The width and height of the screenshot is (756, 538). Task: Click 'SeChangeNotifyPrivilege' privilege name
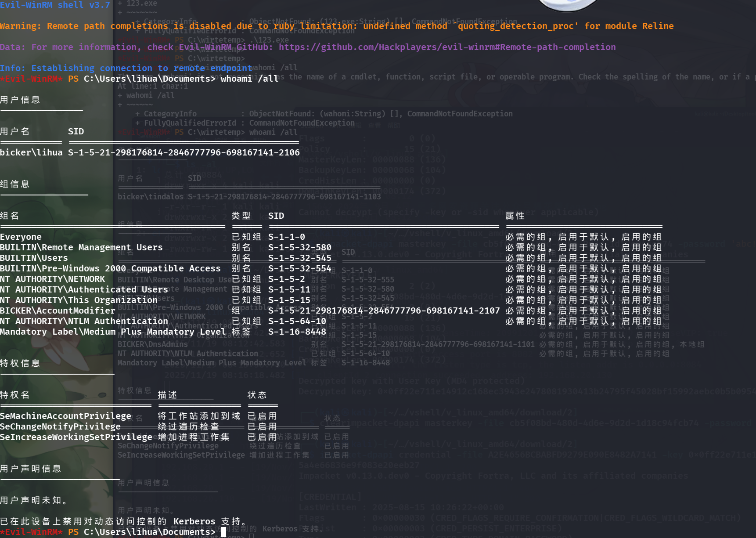coord(60,426)
